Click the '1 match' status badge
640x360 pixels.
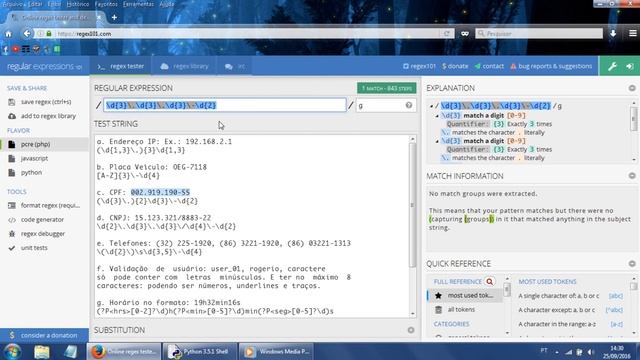click(x=387, y=88)
